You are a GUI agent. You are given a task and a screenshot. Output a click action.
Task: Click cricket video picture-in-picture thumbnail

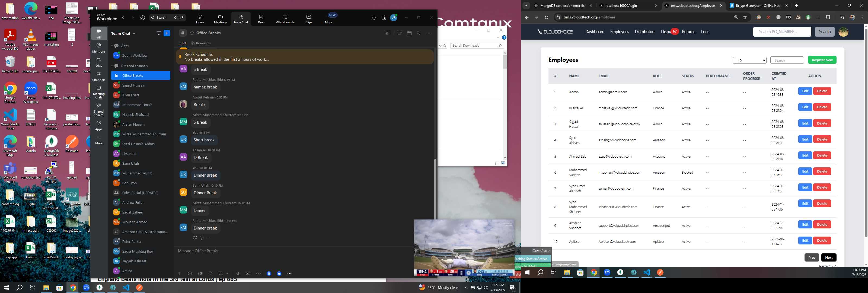tap(464, 248)
